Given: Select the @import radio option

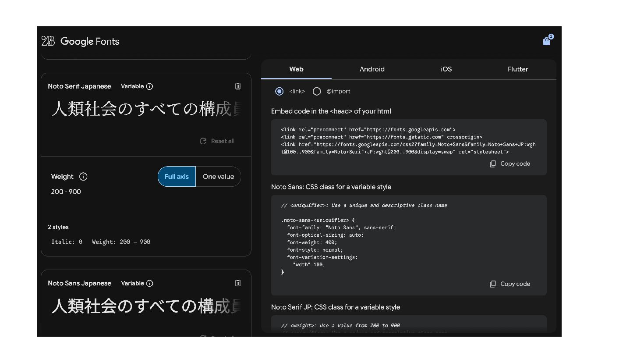Looking at the screenshot, I should point(317,91).
